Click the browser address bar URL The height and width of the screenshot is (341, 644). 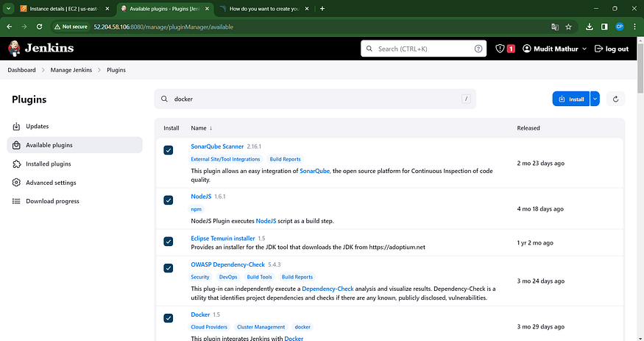click(163, 27)
